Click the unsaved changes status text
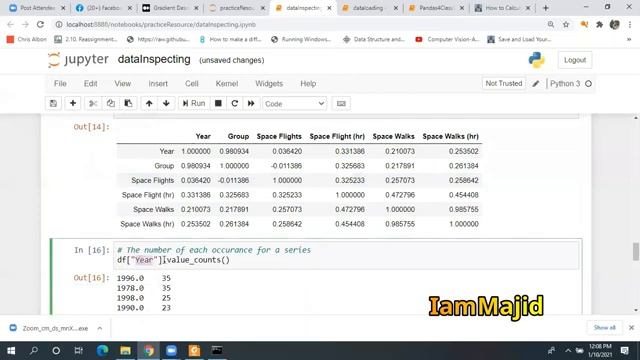Viewport: 640px width, 360px height. [231, 60]
